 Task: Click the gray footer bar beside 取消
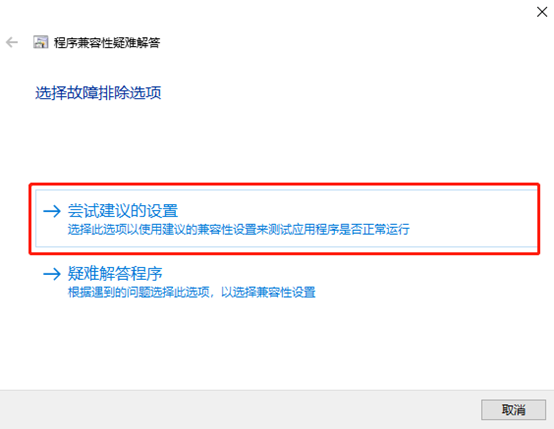pyautogui.click(x=240, y=410)
